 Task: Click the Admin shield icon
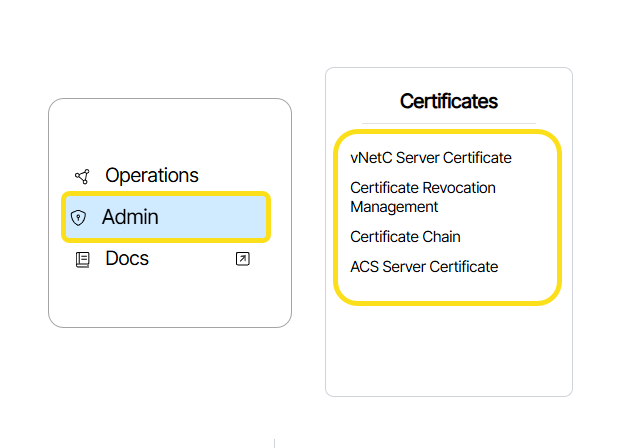pyautogui.click(x=79, y=218)
